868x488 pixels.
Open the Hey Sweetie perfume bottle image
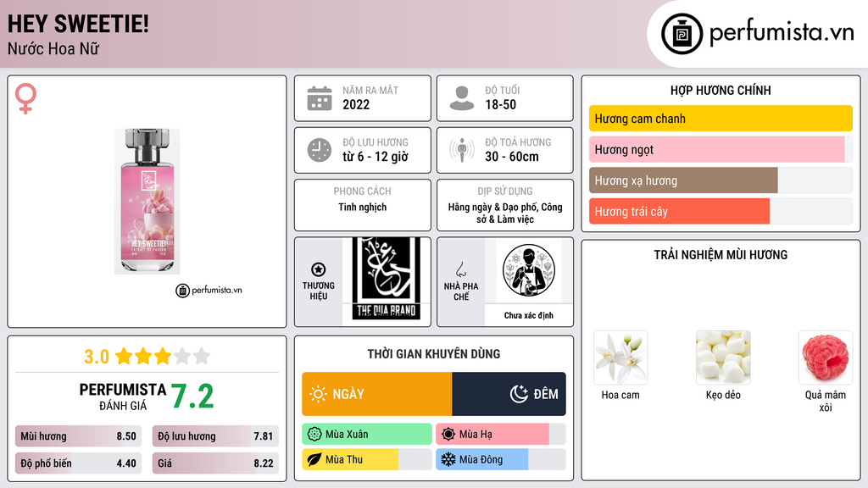point(147,202)
